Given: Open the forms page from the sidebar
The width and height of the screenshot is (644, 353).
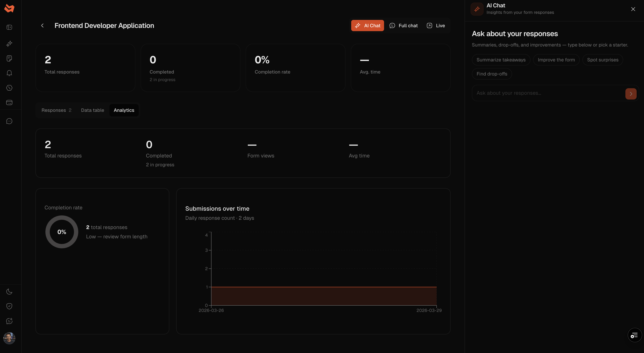Looking at the screenshot, I should pos(9,58).
